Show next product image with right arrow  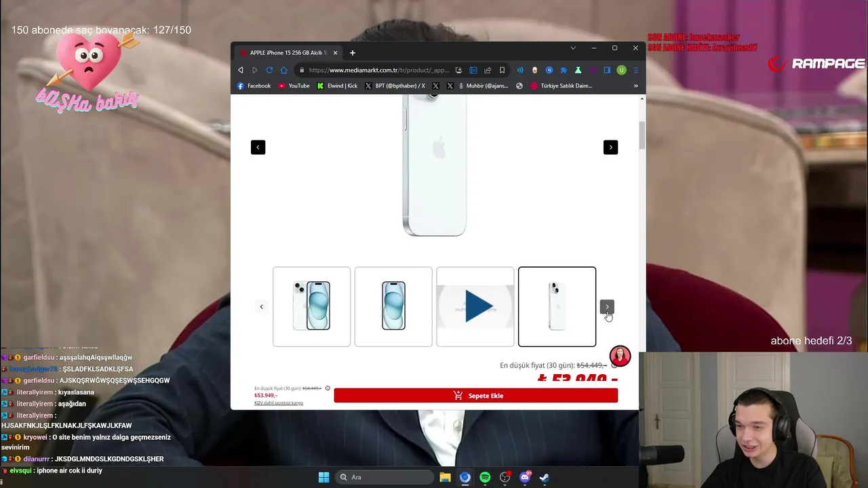[x=610, y=147]
